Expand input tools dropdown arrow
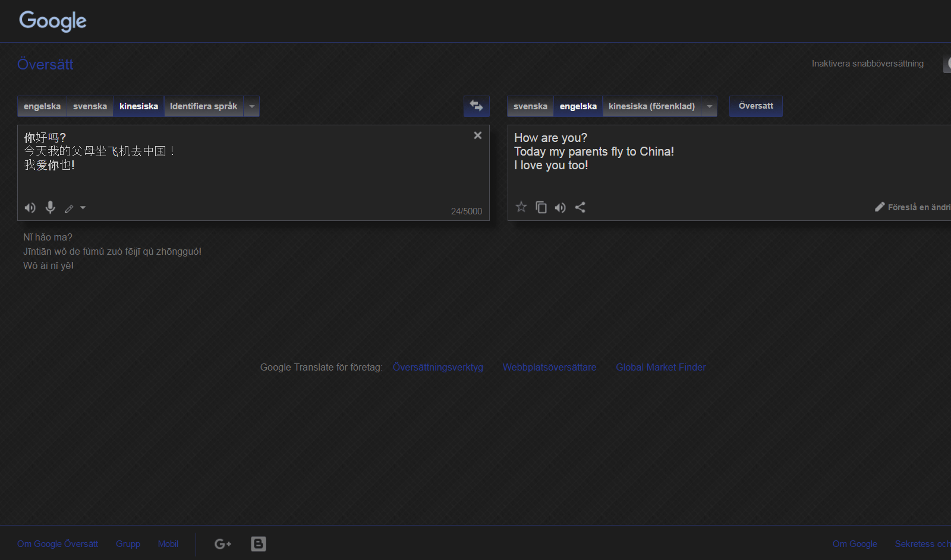 point(83,208)
